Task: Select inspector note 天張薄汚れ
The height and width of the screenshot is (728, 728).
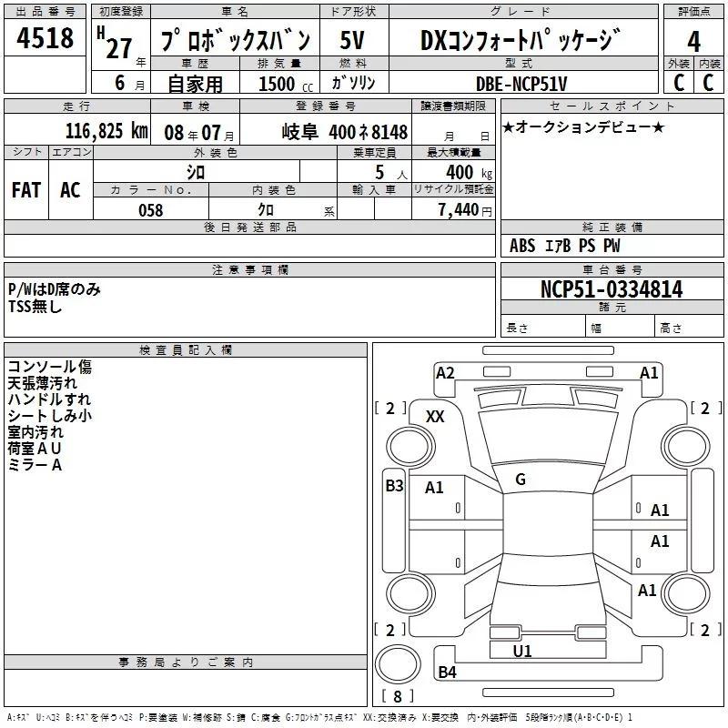Action: click(x=42, y=383)
